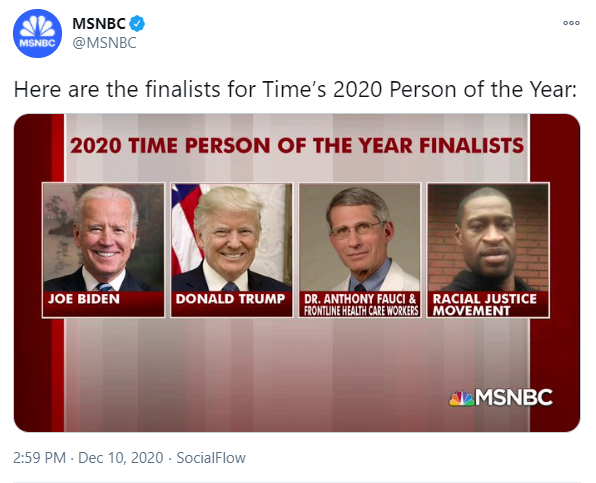Click the Frontline Health Care Workers caption
This screenshot has width=596, height=483.
pos(361,311)
